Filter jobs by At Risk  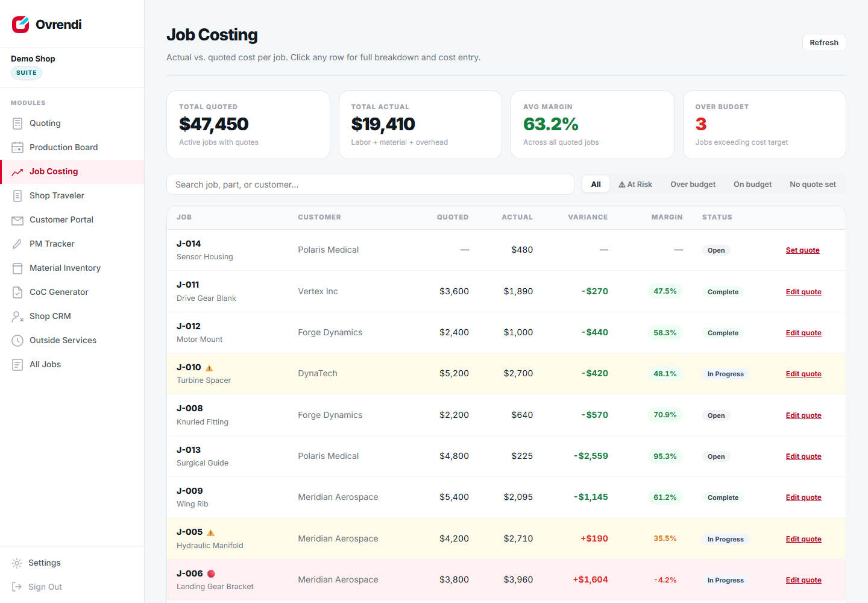coord(635,185)
